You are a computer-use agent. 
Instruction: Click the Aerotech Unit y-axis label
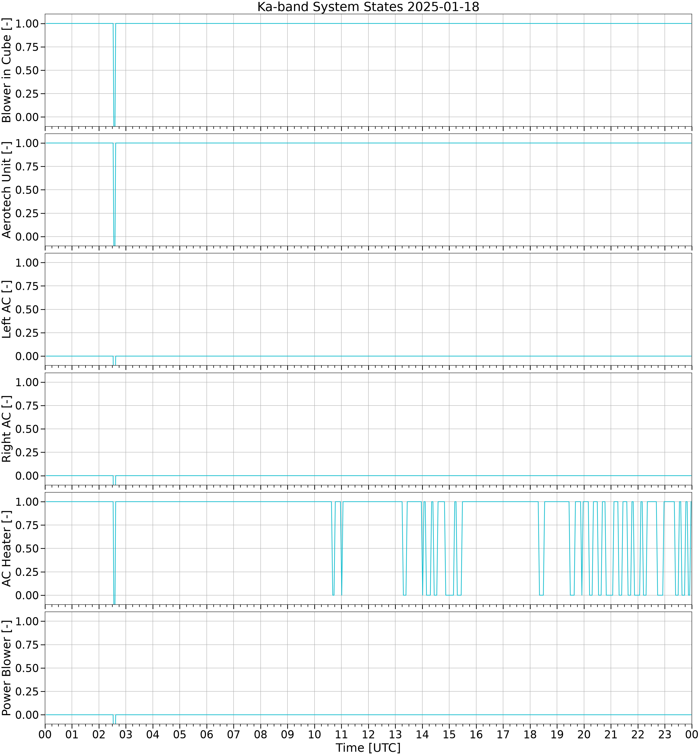(7, 190)
